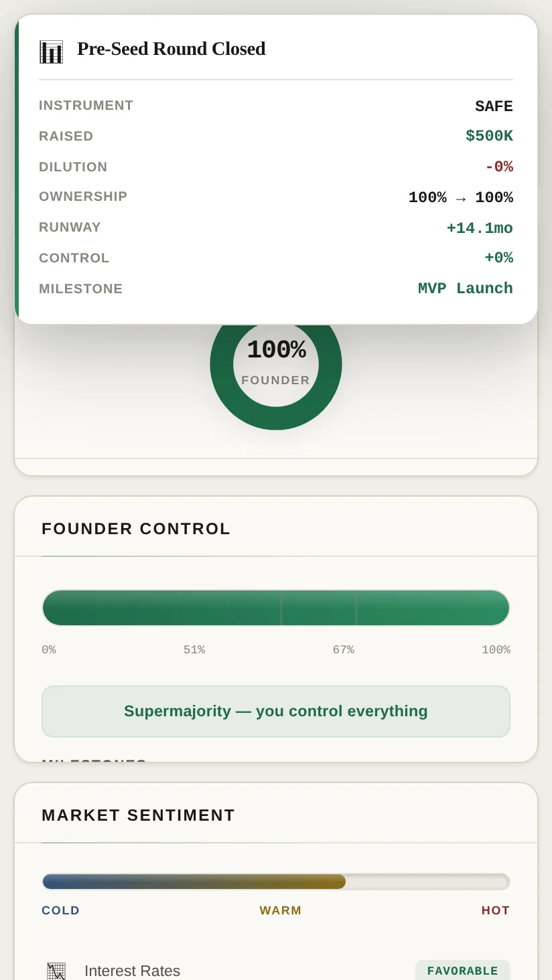Click the Market Sentiment section header
The width and height of the screenshot is (552, 980).
coord(138,815)
